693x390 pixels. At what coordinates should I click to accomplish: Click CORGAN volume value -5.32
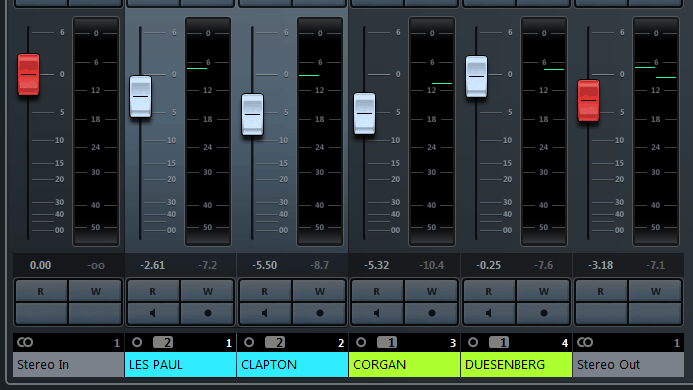click(377, 265)
